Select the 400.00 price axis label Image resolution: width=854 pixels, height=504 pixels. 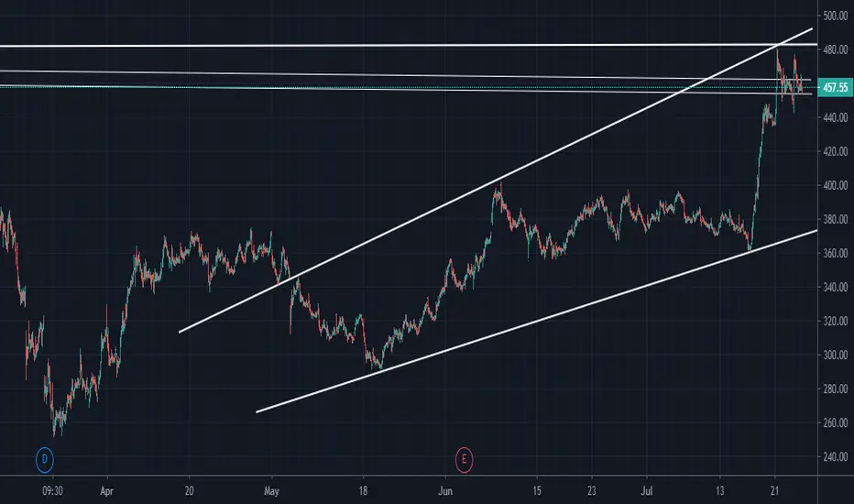tap(836, 185)
